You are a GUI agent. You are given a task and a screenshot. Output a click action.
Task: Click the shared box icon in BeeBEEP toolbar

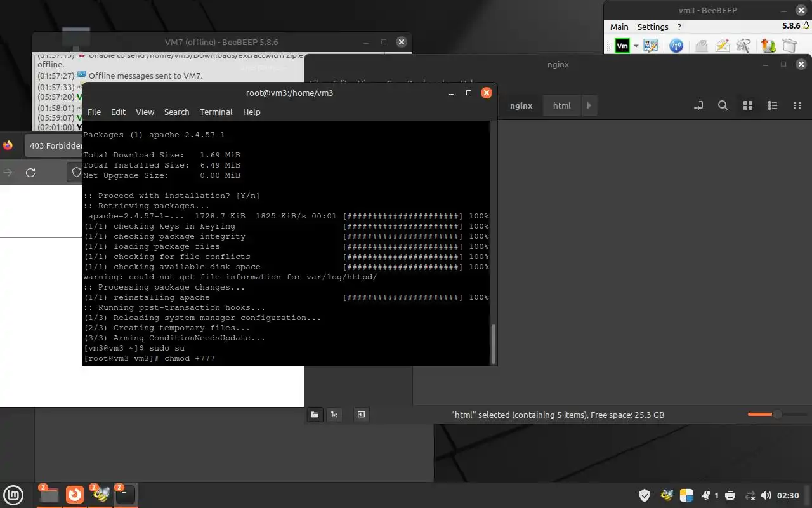coord(789,46)
